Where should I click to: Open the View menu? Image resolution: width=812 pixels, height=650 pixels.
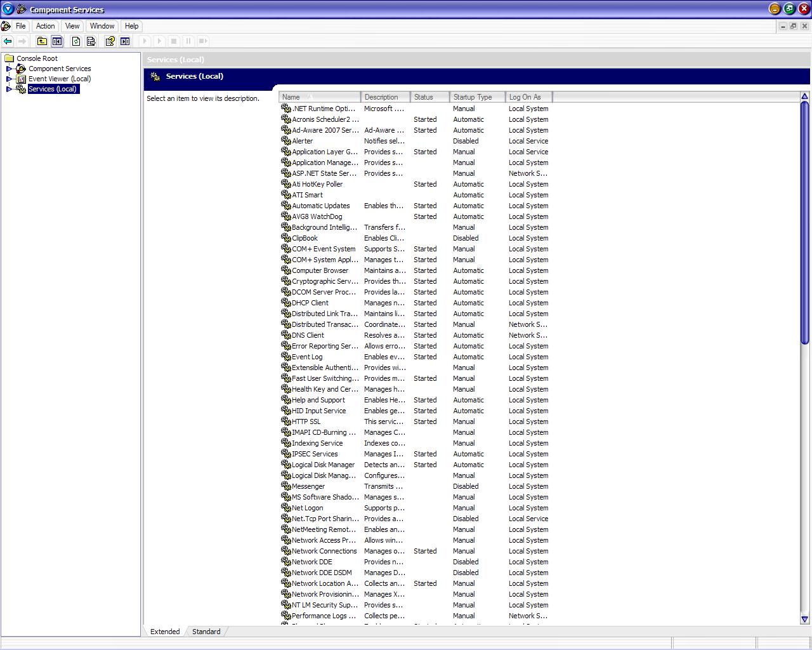72,26
